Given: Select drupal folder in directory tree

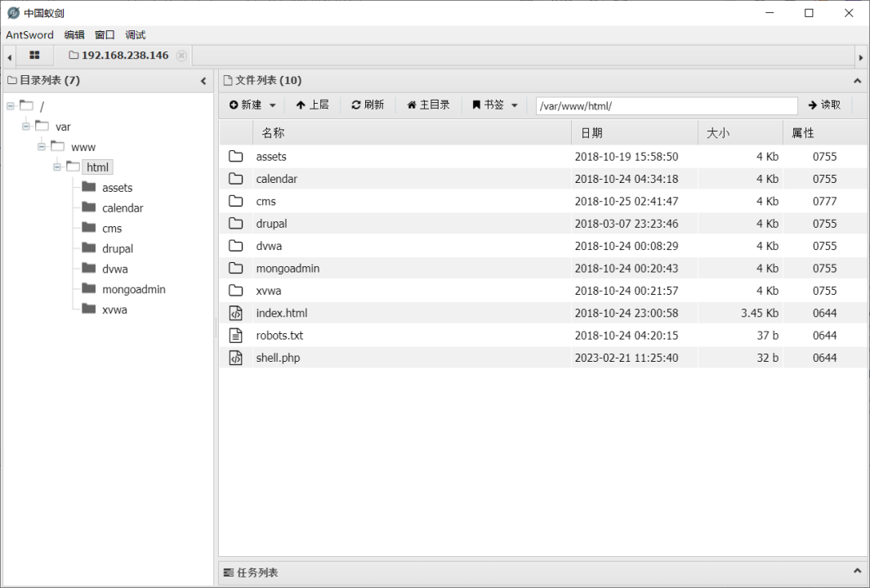Looking at the screenshot, I should (118, 249).
